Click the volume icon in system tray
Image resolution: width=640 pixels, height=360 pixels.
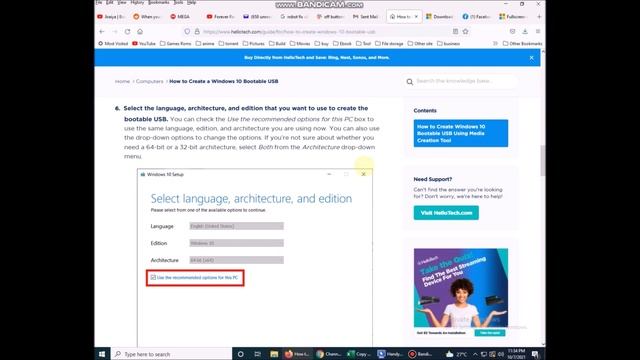click(501, 354)
